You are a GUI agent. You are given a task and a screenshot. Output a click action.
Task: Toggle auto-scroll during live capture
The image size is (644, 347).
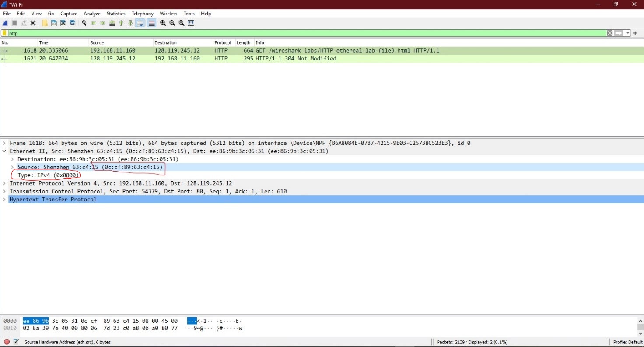coord(140,23)
